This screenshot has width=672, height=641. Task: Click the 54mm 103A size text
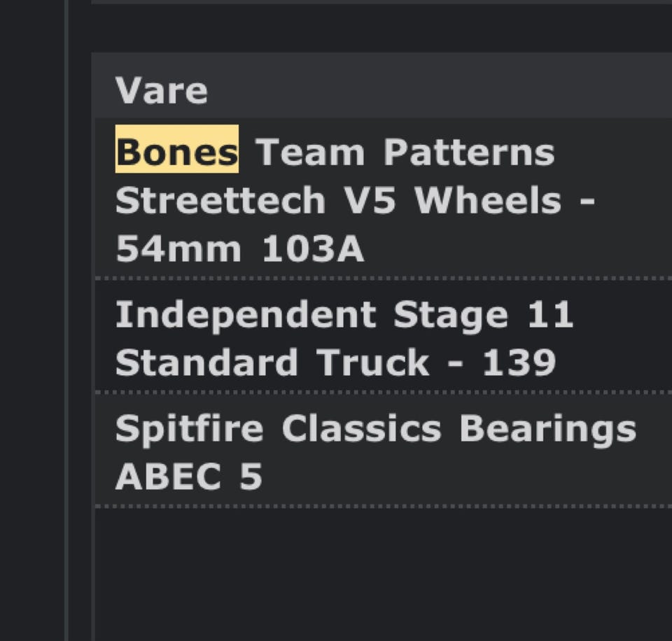tap(239, 249)
